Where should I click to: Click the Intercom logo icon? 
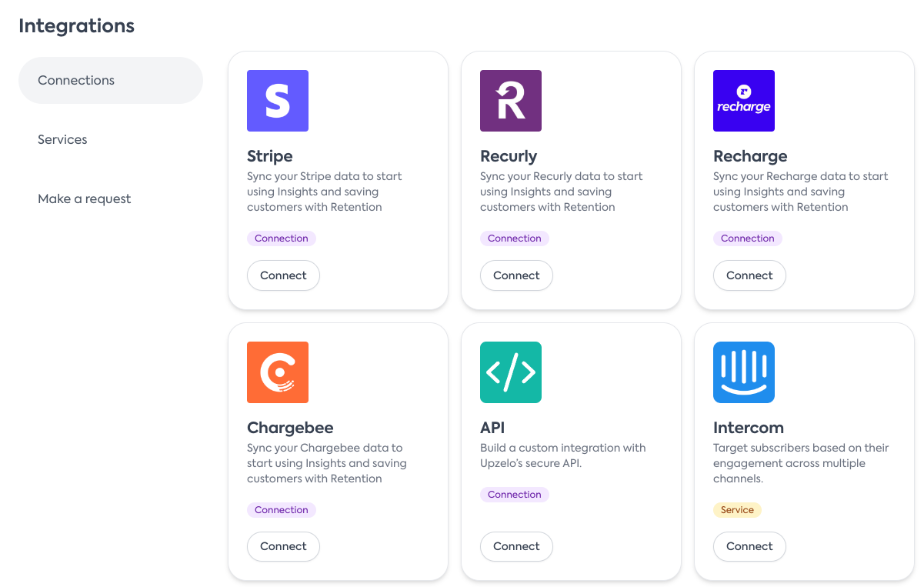click(744, 372)
